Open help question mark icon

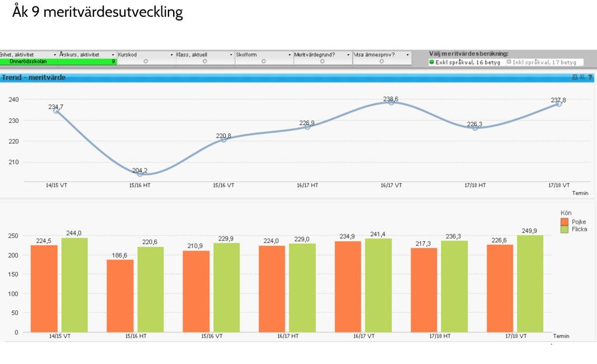(x=590, y=77)
